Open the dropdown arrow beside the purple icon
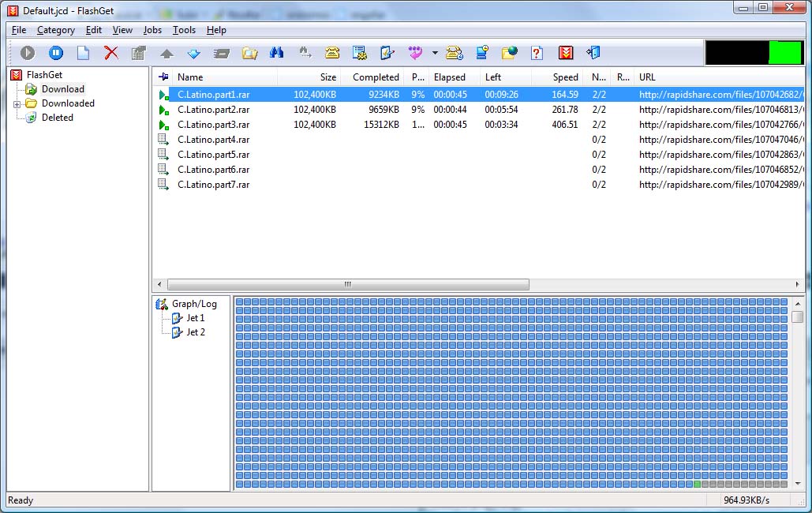Image resolution: width=812 pixels, height=513 pixels. tap(435, 54)
